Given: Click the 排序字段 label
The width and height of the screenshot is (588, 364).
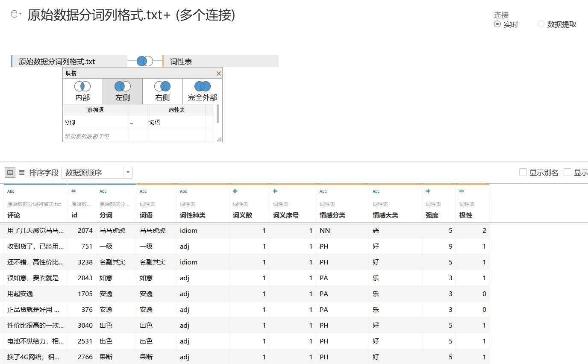Looking at the screenshot, I should [x=44, y=173].
